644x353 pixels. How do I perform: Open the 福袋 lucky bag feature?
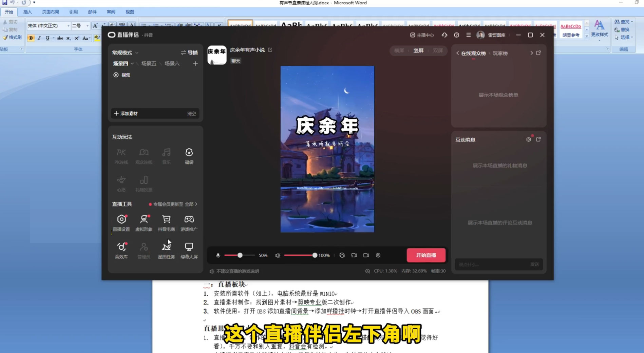pyautogui.click(x=189, y=156)
